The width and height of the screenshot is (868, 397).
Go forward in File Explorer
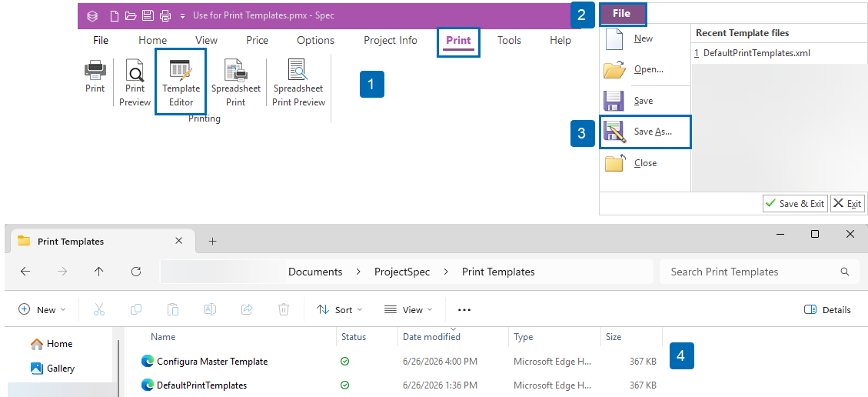[x=62, y=272]
